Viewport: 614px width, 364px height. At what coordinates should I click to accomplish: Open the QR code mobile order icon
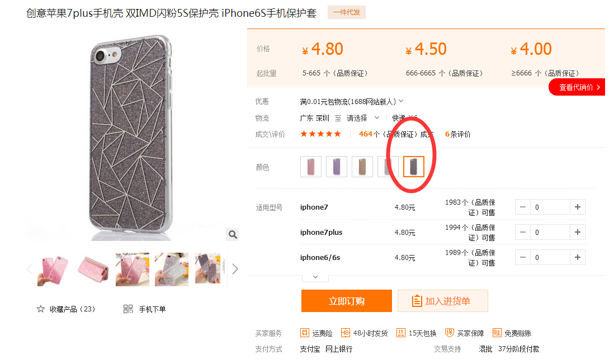(x=128, y=309)
